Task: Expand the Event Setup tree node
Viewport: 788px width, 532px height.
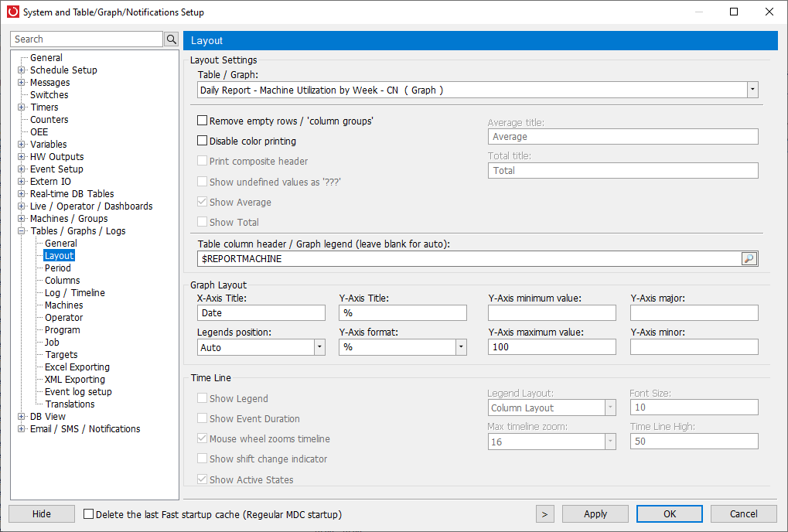Action: point(21,169)
